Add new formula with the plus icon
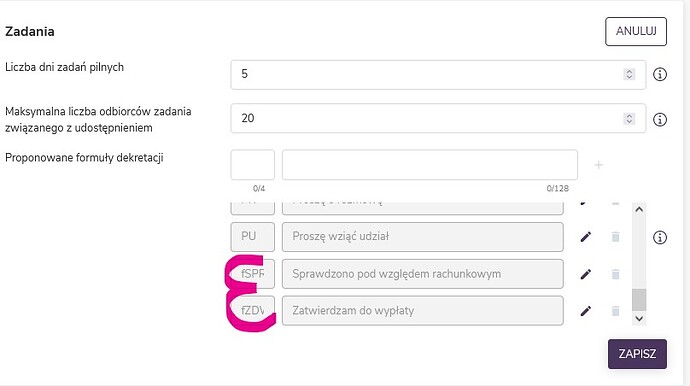The image size is (690, 386). point(598,165)
